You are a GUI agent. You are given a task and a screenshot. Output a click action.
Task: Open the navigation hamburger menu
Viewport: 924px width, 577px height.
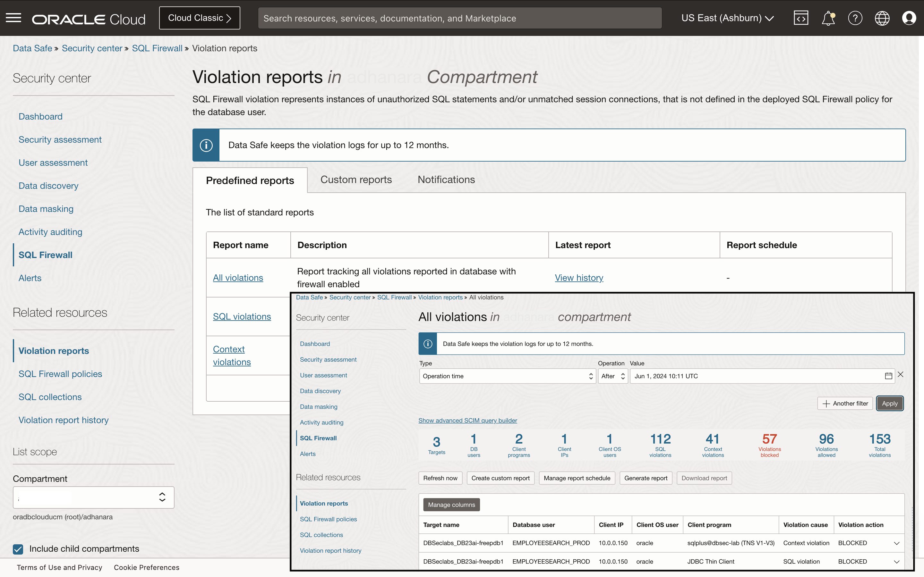(14, 18)
